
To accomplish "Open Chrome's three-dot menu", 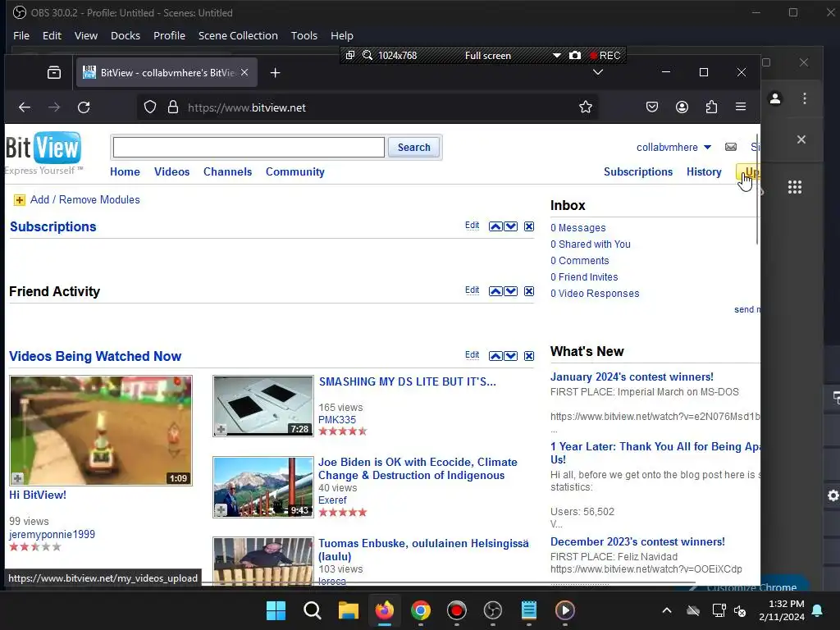I will click(805, 98).
